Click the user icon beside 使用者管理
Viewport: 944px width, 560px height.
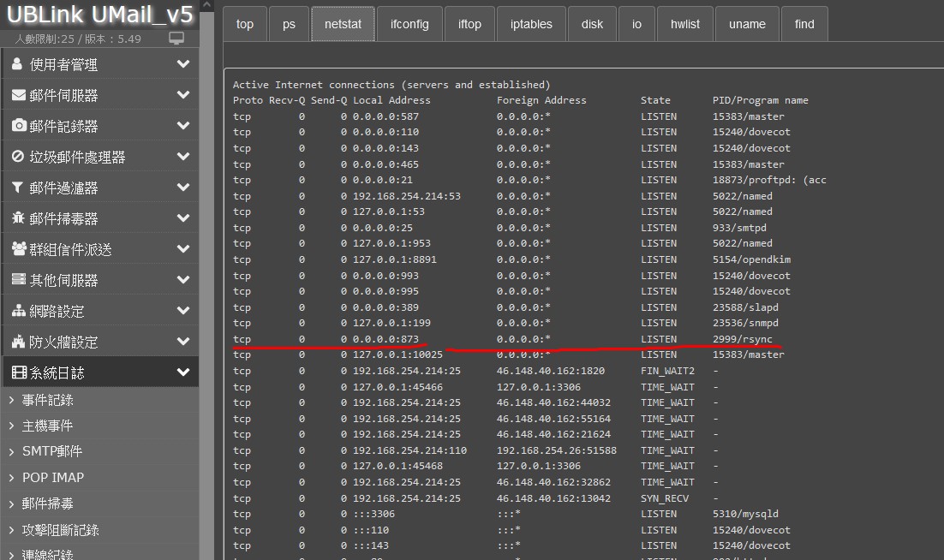pyautogui.click(x=18, y=64)
